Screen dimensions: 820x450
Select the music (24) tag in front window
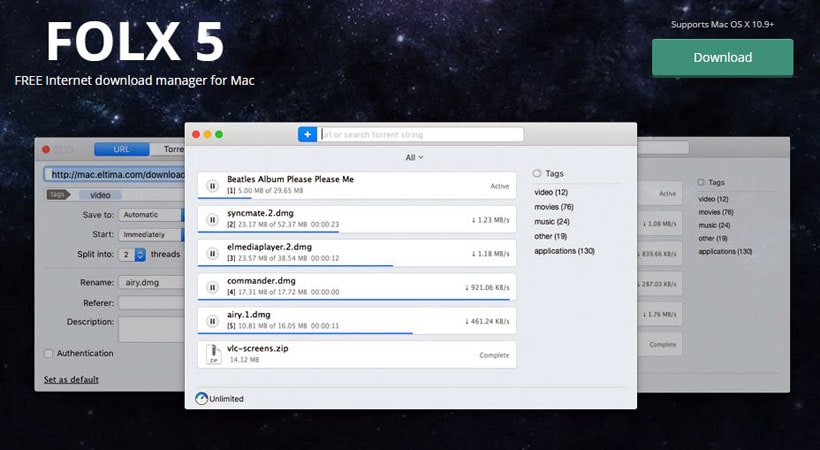coord(552,221)
